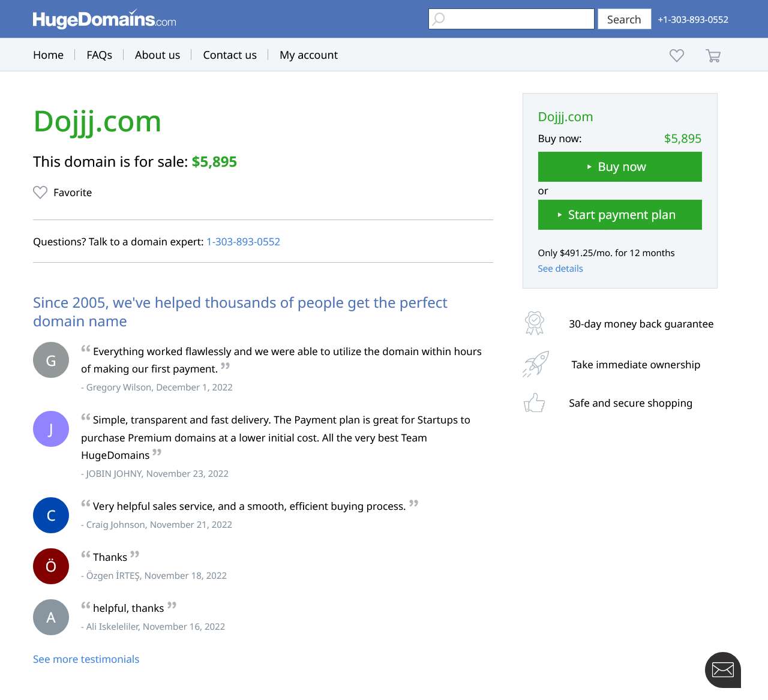Click the 'Everything worked flawlessly' testimonial

[x=281, y=360]
